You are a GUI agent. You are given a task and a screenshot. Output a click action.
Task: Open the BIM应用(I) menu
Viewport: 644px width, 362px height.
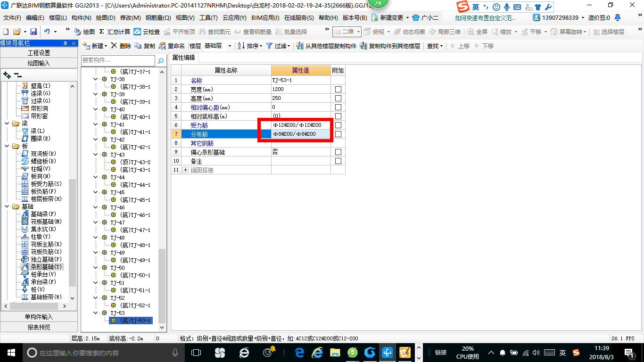tap(265, 17)
